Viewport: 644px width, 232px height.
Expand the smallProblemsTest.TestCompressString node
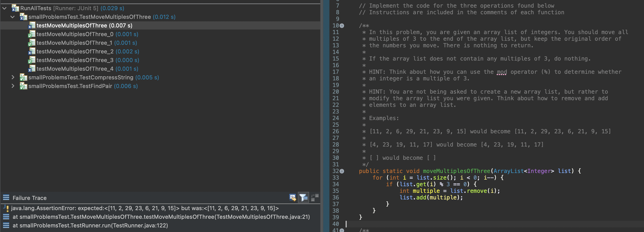click(x=13, y=77)
